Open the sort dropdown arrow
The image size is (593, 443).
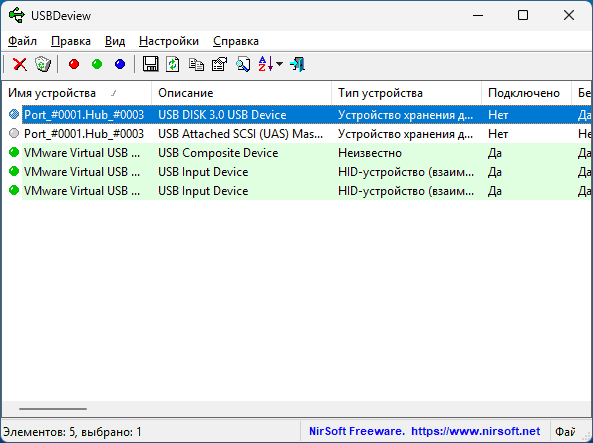click(279, 64)
